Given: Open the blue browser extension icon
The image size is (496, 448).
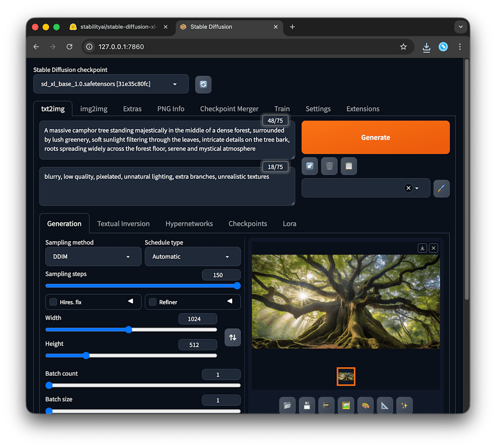Looking at the screenshot, I should tap(443, 47).
